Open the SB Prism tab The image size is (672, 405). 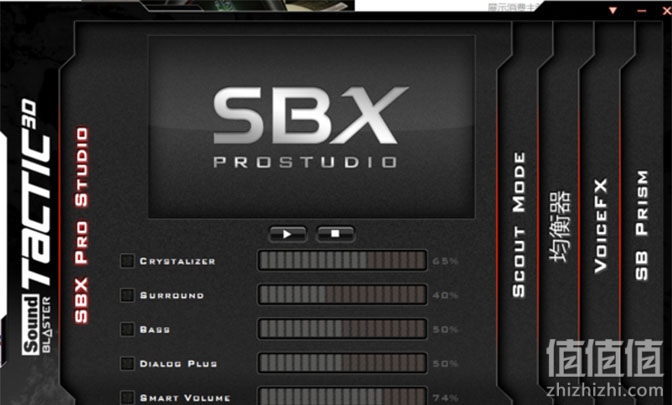click(642, 225)
